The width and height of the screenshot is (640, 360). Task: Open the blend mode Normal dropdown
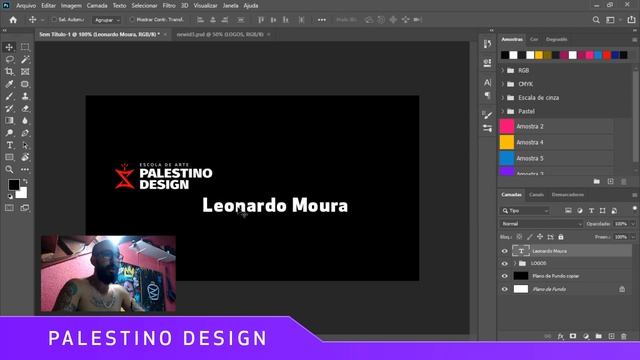coord(541,224)
